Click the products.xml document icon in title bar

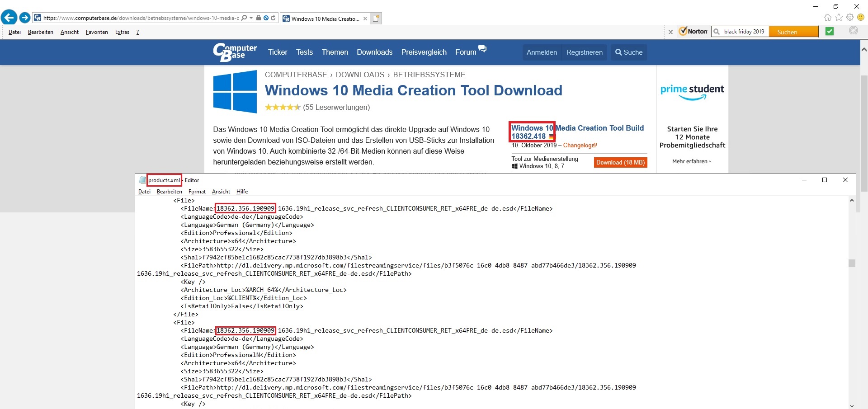tap(142, 180)
